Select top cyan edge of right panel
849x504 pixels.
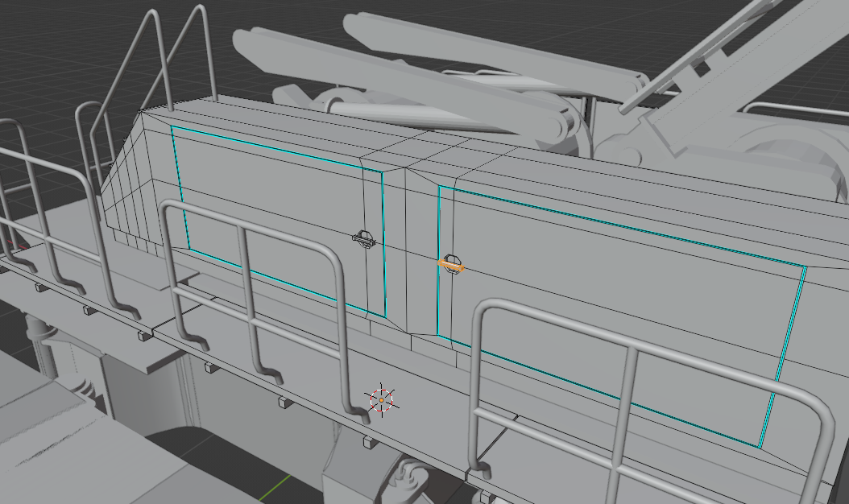click(622, 225)
